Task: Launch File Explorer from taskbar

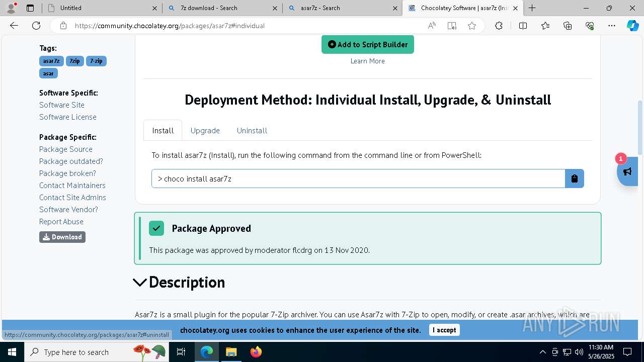Action: point(231,352)
